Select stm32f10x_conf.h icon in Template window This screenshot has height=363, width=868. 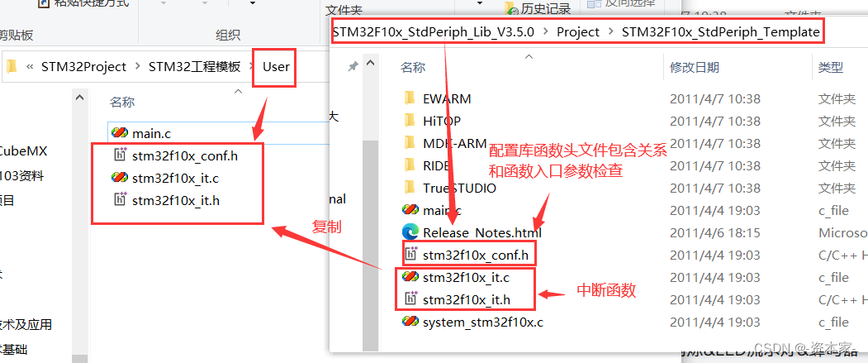click(x=410, y=255)
